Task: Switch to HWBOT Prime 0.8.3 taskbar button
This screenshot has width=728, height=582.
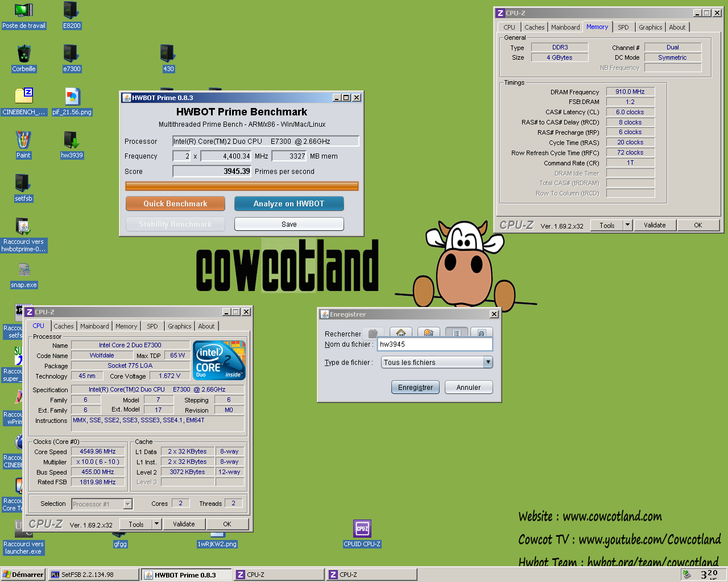Action: pyautogui.click(x=187, y=575)
